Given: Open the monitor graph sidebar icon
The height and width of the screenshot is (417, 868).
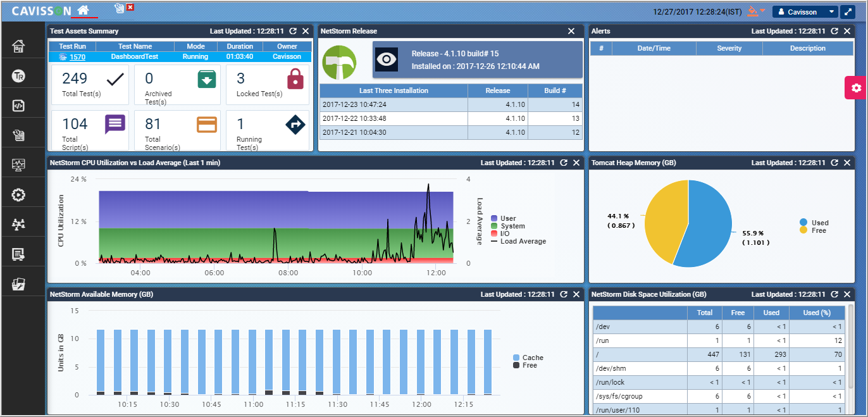Looking at the screenshot, I should 18,165.
